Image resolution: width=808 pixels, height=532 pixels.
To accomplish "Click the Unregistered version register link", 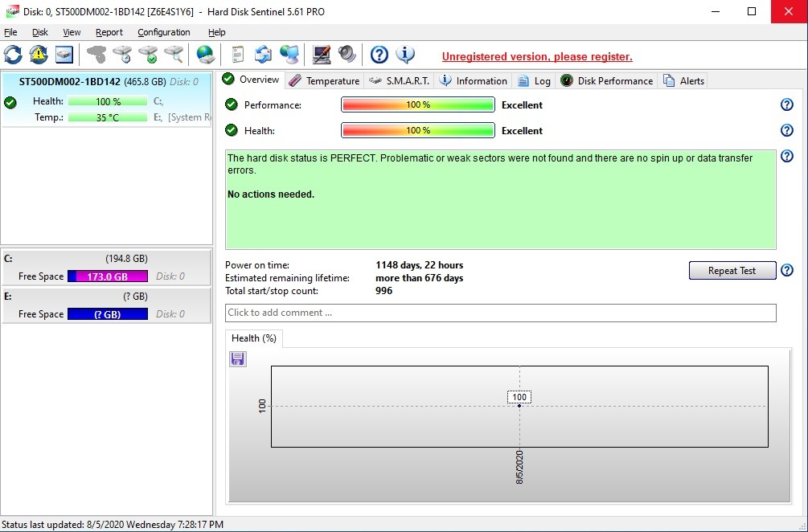I will click(x=537, y=57).
